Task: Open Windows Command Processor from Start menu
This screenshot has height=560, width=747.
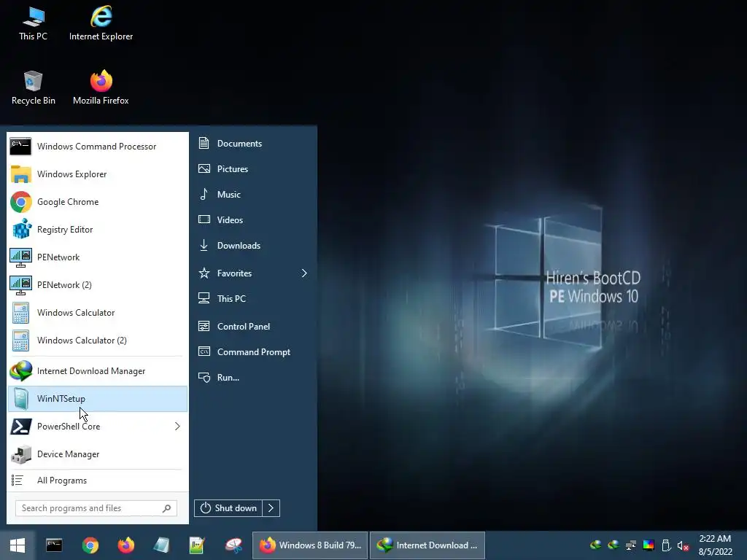Action: pos(97,146)
